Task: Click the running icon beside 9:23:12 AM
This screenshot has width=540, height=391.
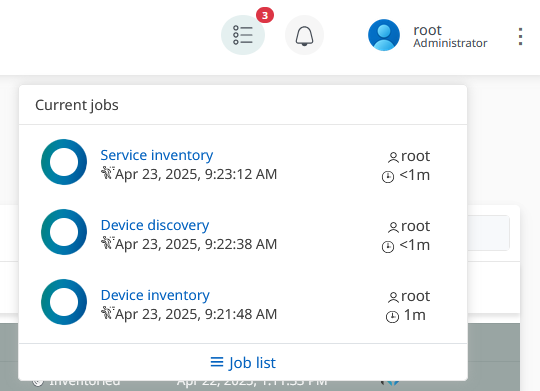Action: [x=107, y=173]
